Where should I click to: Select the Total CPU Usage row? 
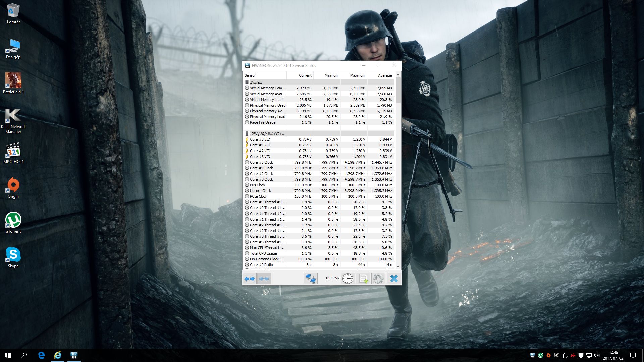318,253
